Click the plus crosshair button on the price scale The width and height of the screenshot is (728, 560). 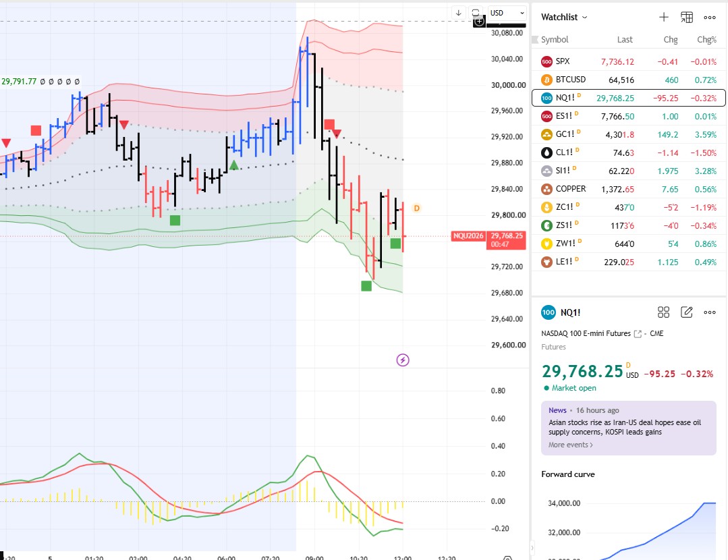click(x=479, y=22)
